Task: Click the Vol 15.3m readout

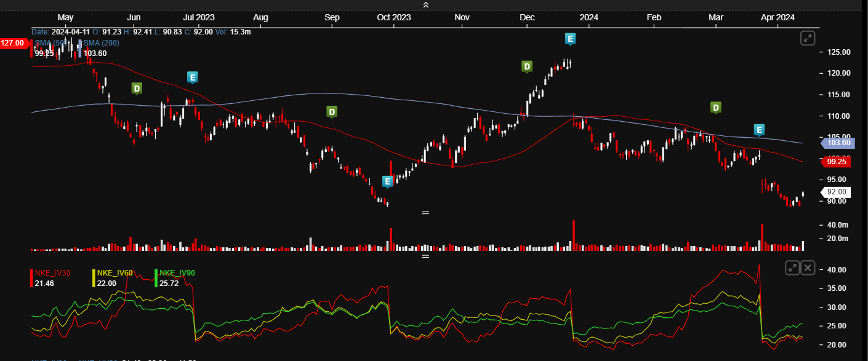Action: 232,31
